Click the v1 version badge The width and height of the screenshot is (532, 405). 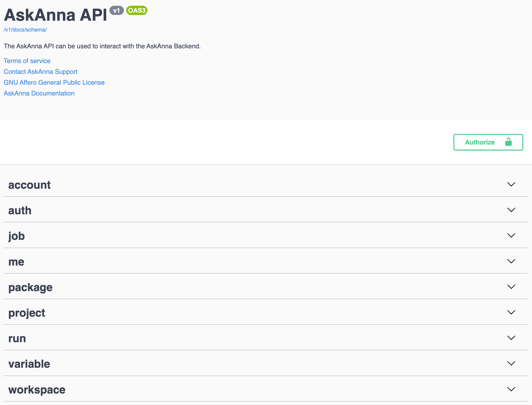point(117,11)
